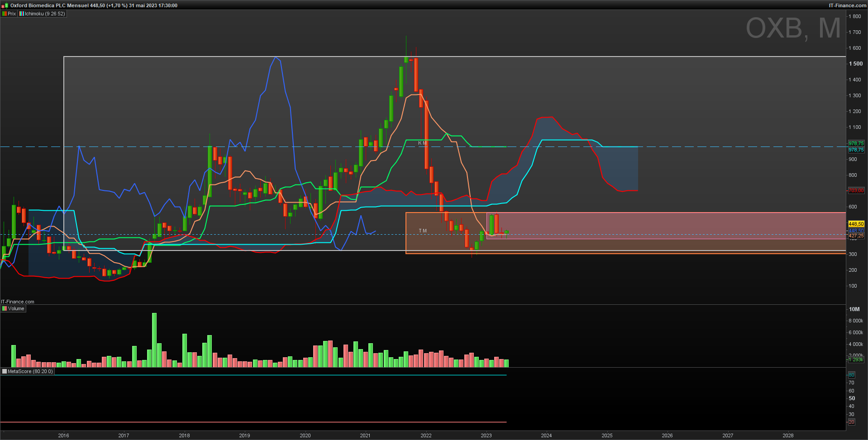The image size is (868, 440).
Task: Click the tallest green volume bar in 2017
Action: coord(154,340)
